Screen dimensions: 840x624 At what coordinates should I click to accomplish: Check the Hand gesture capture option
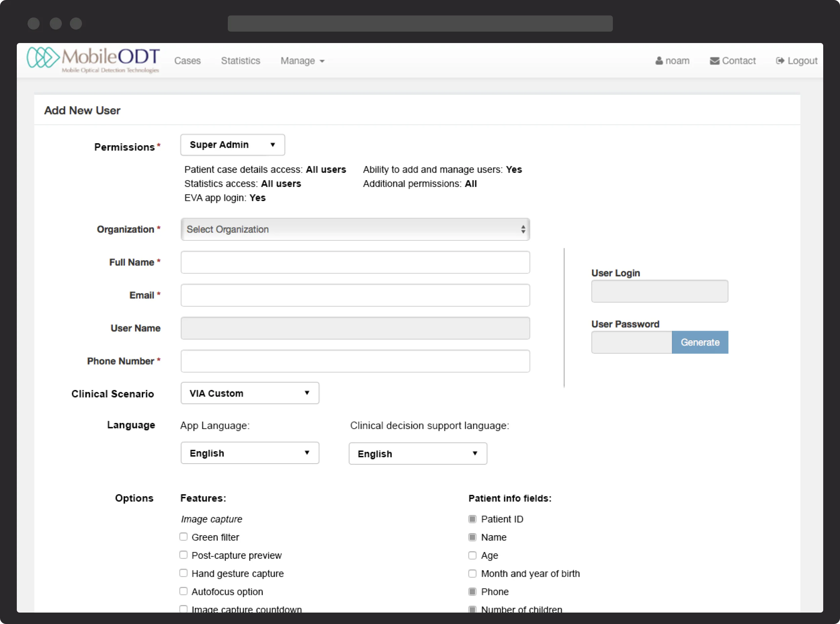[183, 573]
